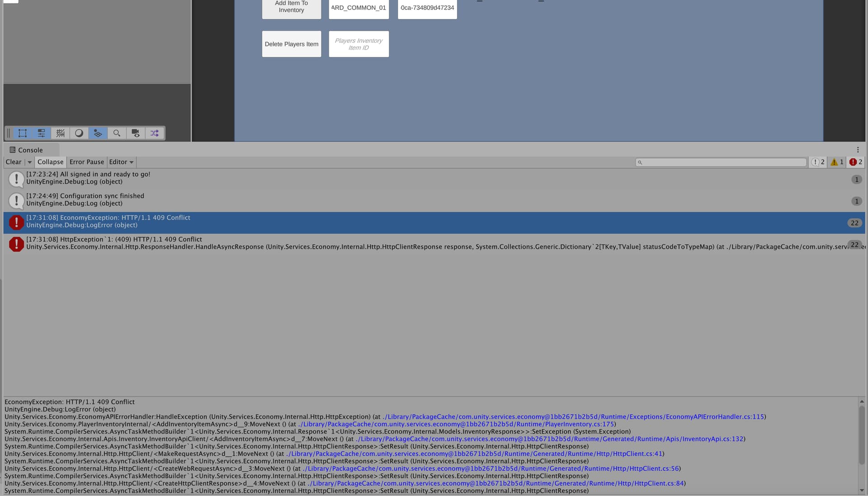The image size is (868, 496).
Task: Click the red error icon on the EconomyException entry
Action: tap(16, 222)
